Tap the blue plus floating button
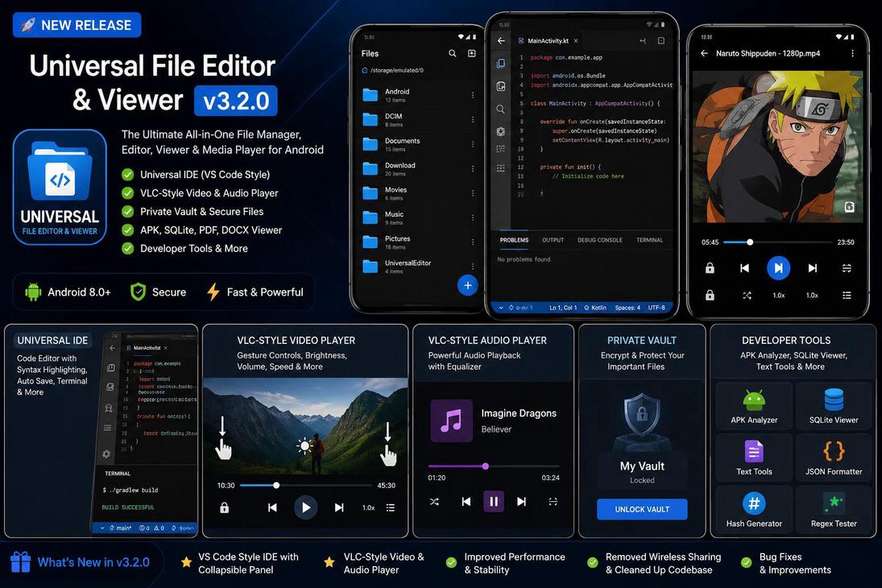882x588 pixels. coord(467,285)
